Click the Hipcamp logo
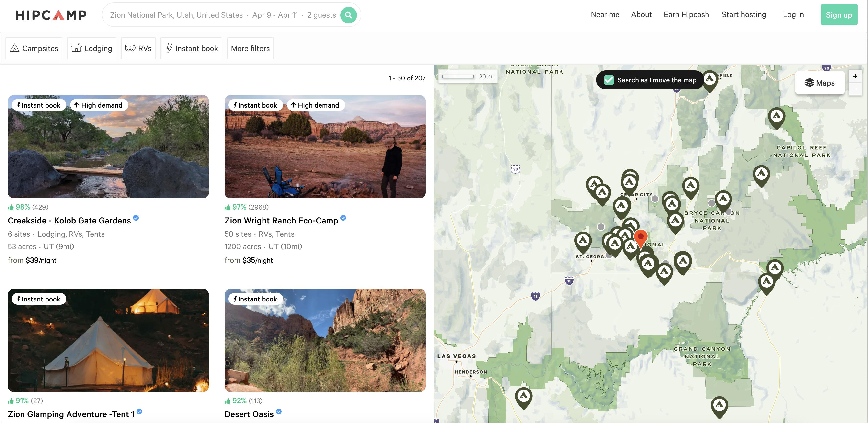This screenshot has height=423, width=868. [x=51, y=15]
